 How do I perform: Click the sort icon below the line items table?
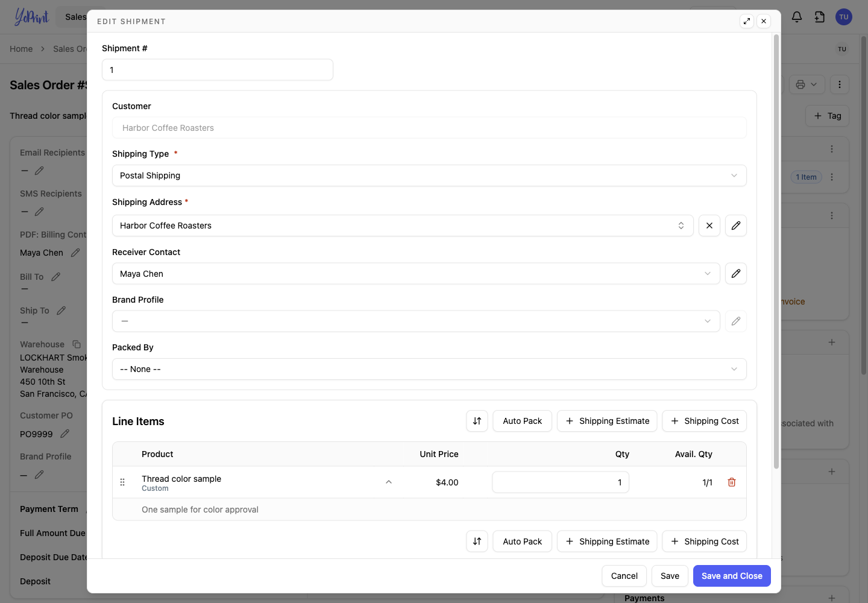tap(477, 541)
